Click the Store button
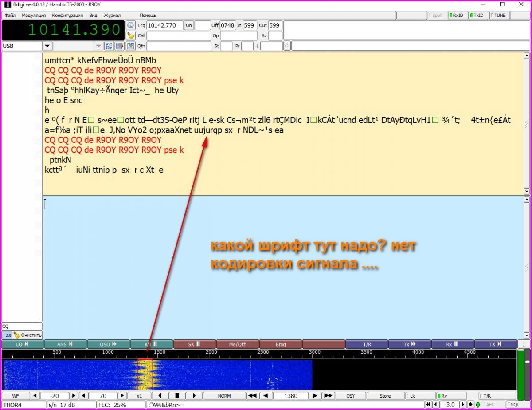Screen dimensions: 532x410 (385, 395)
